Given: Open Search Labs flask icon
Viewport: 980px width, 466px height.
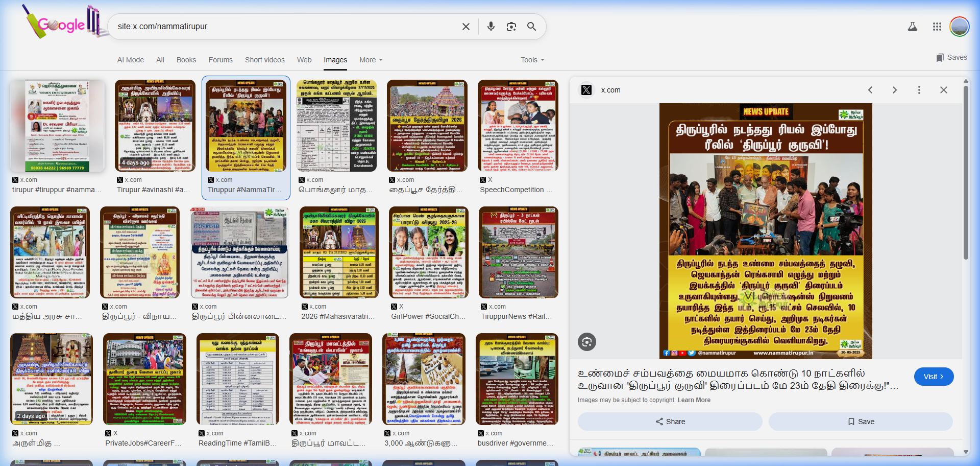Looking at the screenshot, I should [x=912, y=27].
